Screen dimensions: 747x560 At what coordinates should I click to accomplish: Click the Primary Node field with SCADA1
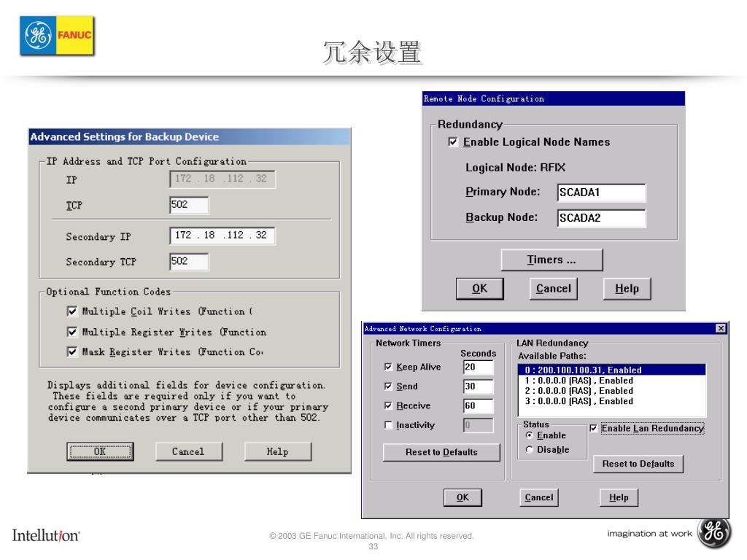(x=601, y=192)
